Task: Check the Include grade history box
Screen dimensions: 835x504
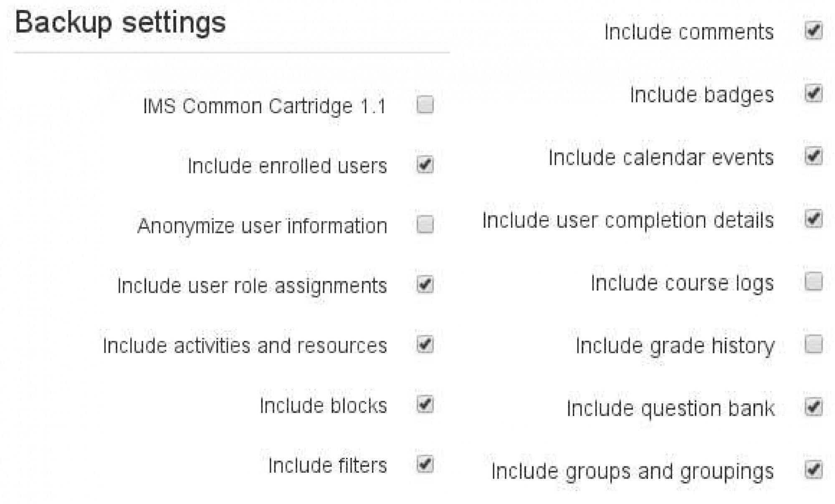Action: point(813,344)
